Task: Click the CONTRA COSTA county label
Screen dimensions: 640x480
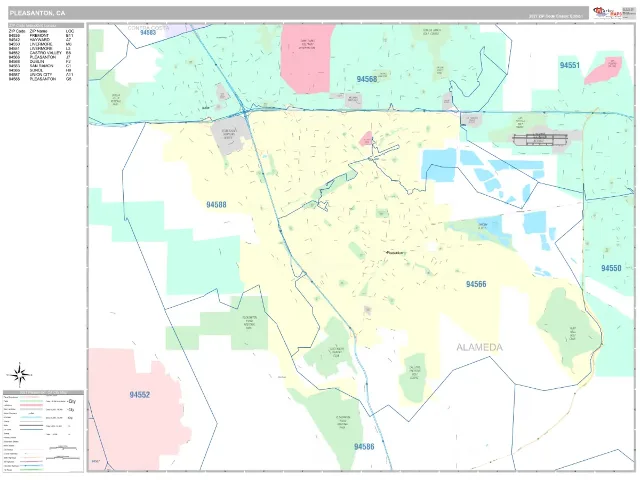Action: (148, 28)
